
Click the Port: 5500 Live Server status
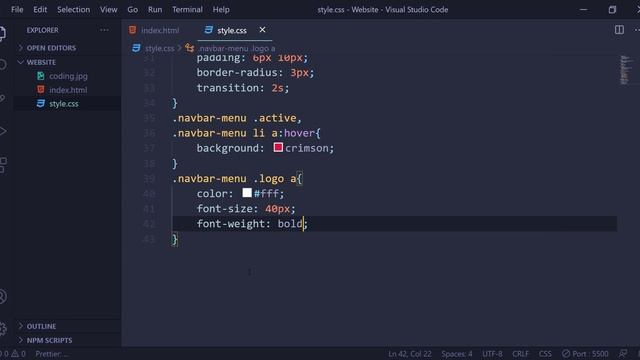click(585, 354)
